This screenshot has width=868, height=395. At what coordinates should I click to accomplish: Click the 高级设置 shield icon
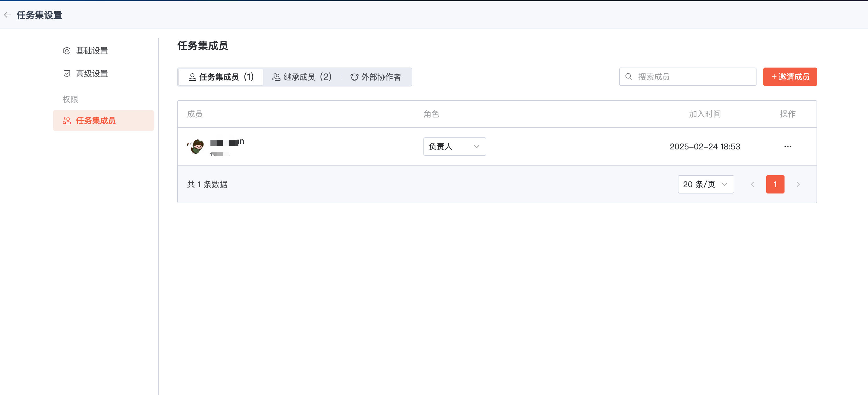coord(67,74)
